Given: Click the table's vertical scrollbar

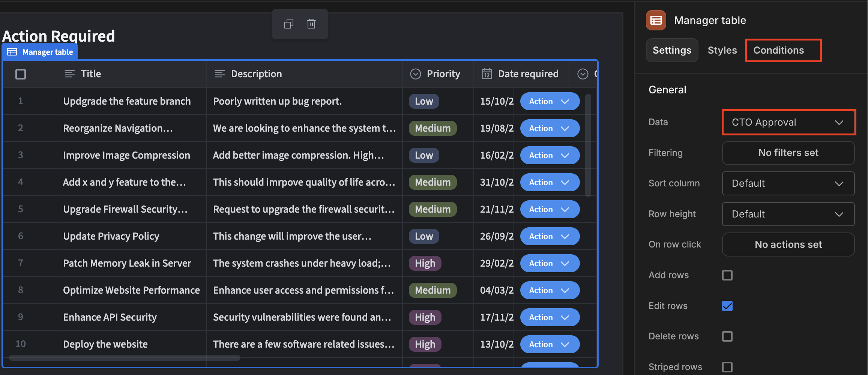Looking at the screenshot, I should 588,145.
